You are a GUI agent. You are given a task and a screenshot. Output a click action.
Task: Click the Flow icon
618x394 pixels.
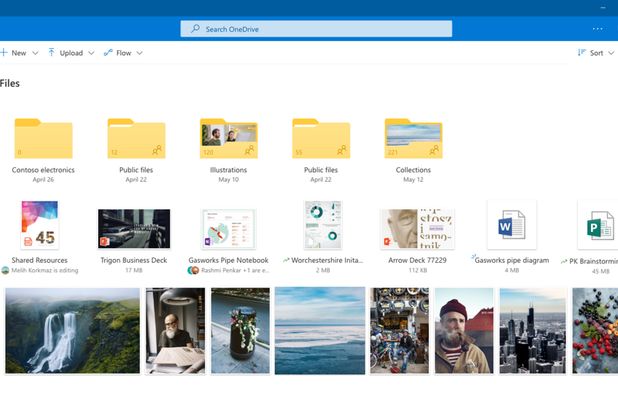pyautogui.click(x=108, y=52)
